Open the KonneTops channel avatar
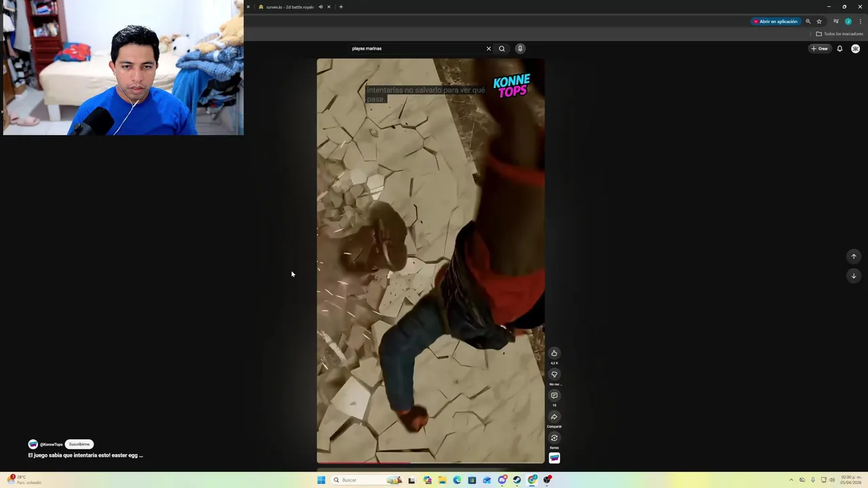The width and height of the screenshot is (868, 488). 33,445
